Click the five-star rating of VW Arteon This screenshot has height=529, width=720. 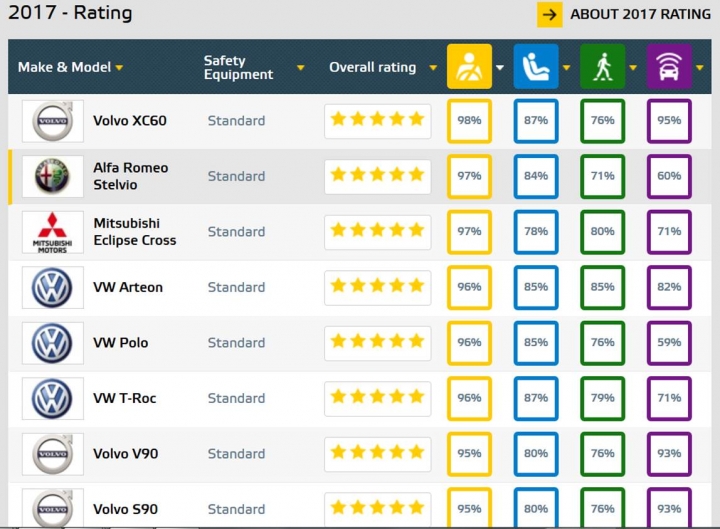(377, 288)
